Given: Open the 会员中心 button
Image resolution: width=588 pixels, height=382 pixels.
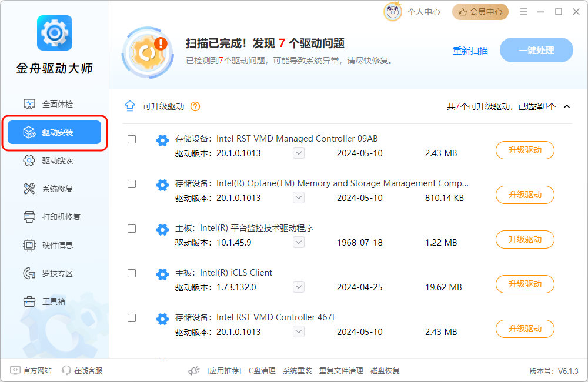Looking at the screenshot, I should tap(480, 12).
